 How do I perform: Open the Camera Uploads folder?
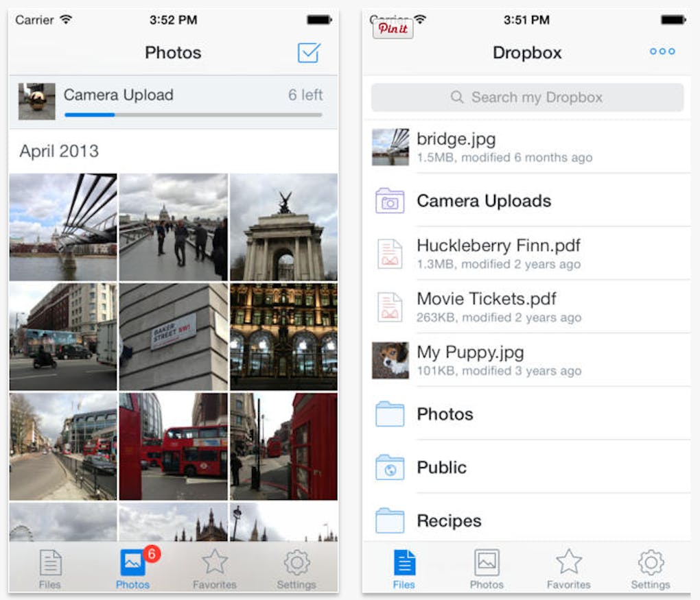point(484,201)
